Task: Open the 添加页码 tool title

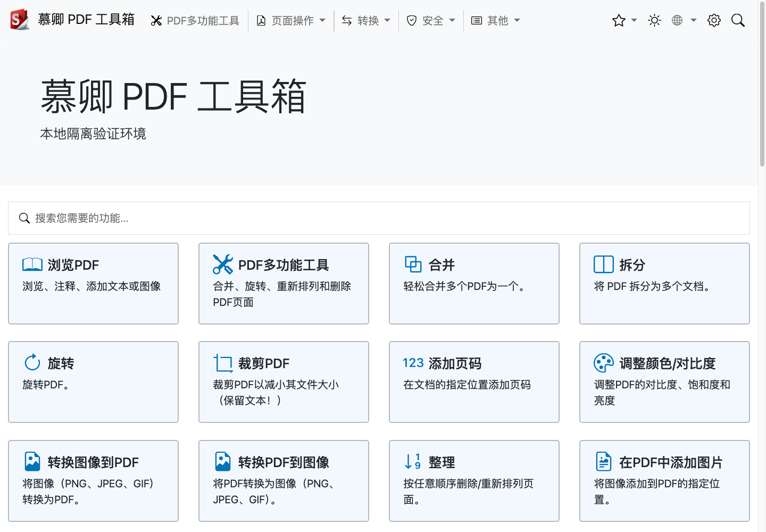Action: click(x=455, y=363)
